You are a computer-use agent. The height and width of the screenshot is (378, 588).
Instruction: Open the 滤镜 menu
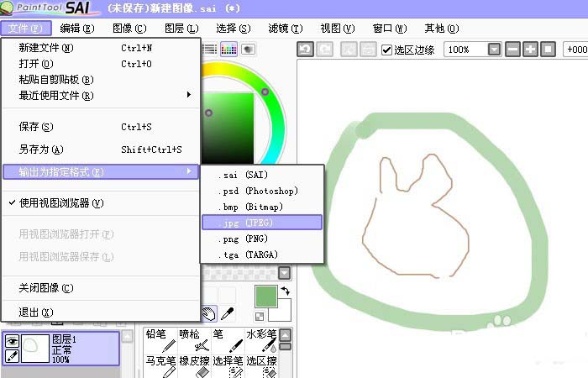(286, 28)
